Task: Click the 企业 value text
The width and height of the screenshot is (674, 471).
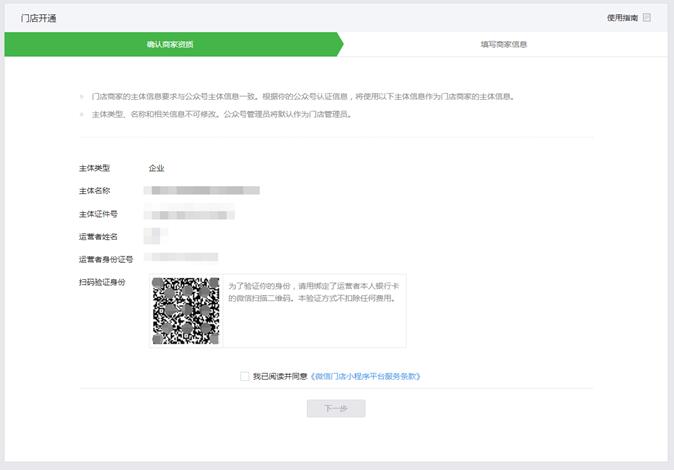Action: (156, 168)
